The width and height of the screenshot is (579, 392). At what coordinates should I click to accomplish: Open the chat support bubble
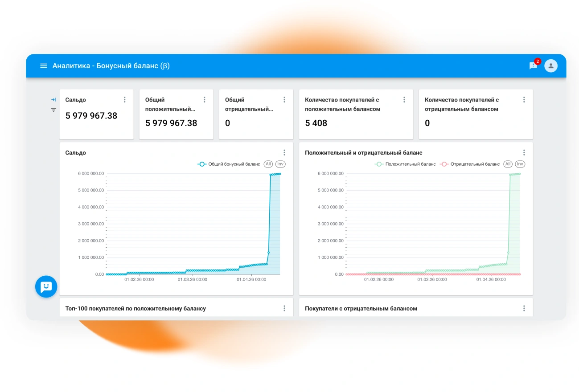coord(46,286)
